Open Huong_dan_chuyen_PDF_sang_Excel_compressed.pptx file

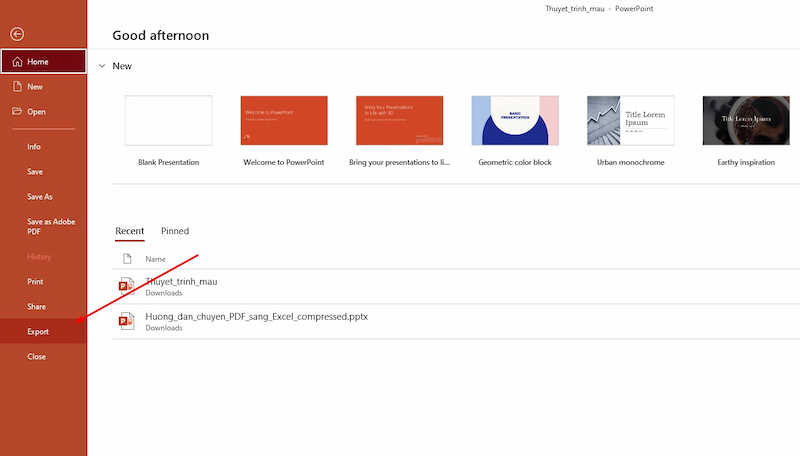click(x=456, y=321)
